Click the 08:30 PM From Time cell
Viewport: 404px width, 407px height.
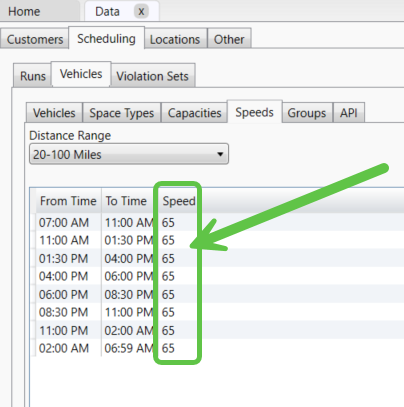(63, 312)
